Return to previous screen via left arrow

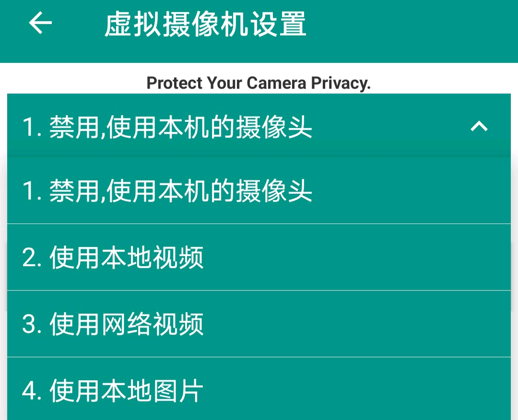coord(40,23)
